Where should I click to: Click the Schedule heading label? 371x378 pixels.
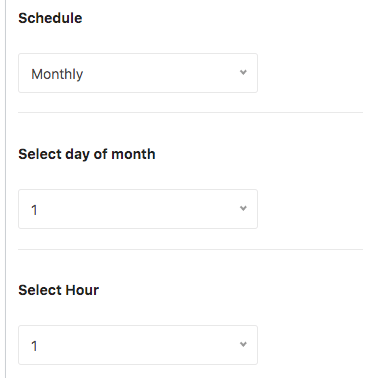[x=50, y=18]
